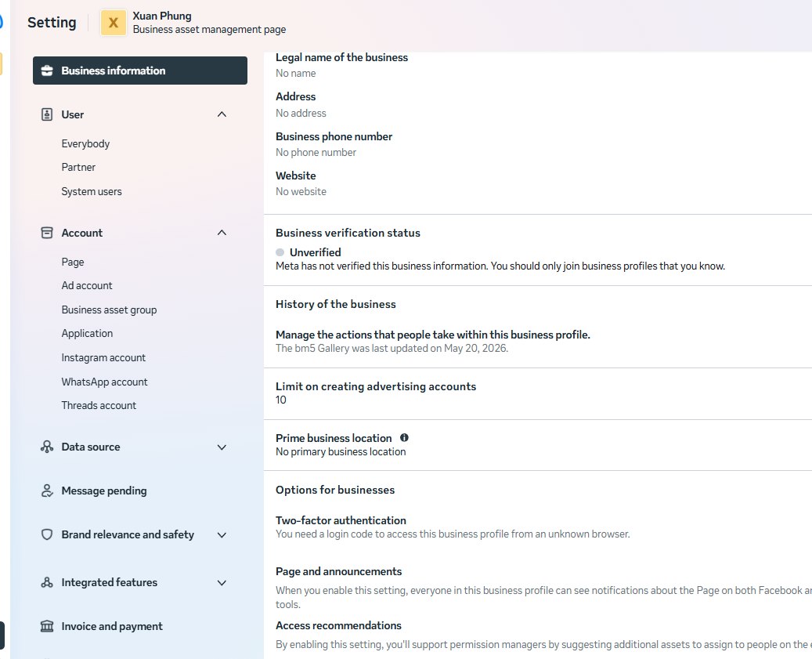Screen dimensions: 812x659
Task: Open the Everybody users page
Action: click(x=85, y=143)
